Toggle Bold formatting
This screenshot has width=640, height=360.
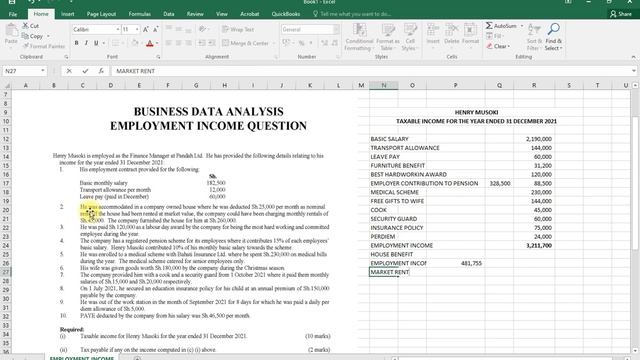[x=76, y=43]
